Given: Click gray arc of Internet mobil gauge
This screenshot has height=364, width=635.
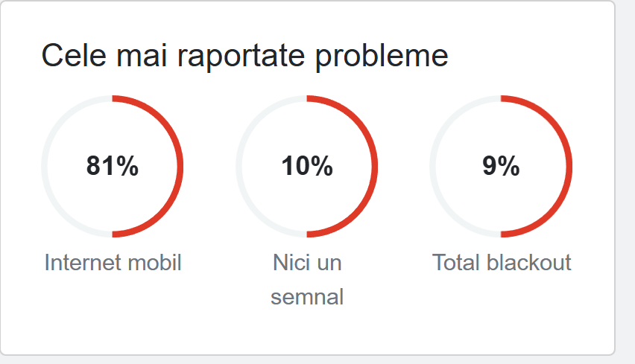Looking at the screenshot, I should (45, 166).
